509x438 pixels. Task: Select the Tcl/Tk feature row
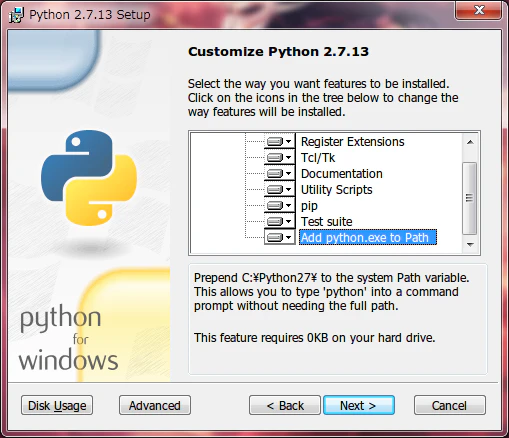click(318, 158)
